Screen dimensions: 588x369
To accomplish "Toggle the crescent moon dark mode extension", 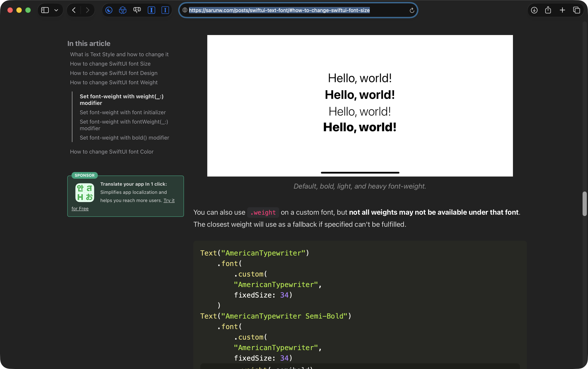I will tap(109, 10).
